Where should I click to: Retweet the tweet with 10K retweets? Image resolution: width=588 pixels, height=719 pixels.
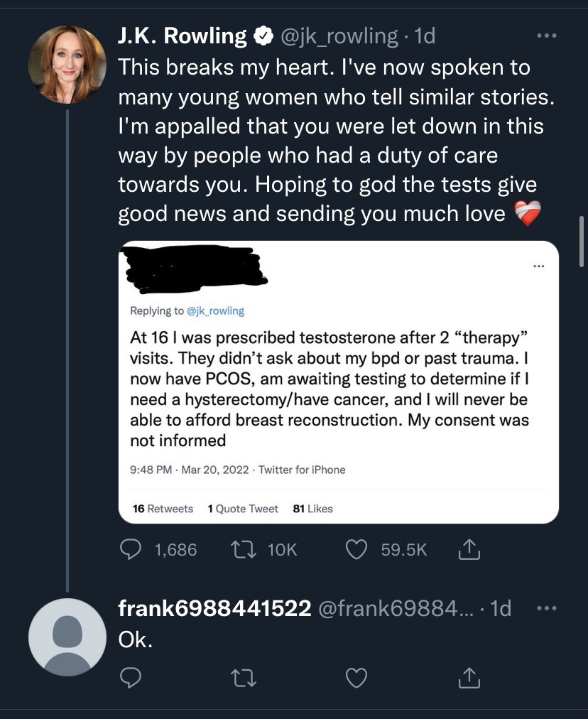click(243, 549)
